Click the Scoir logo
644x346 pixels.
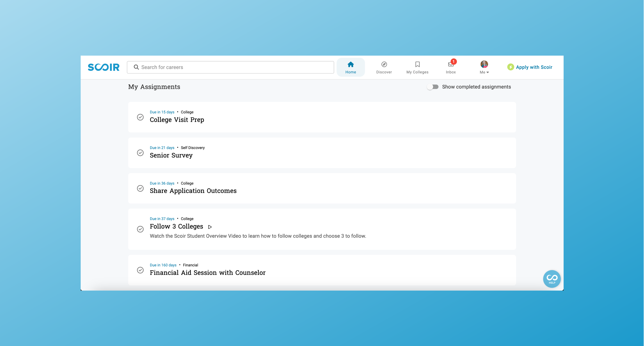103,67
